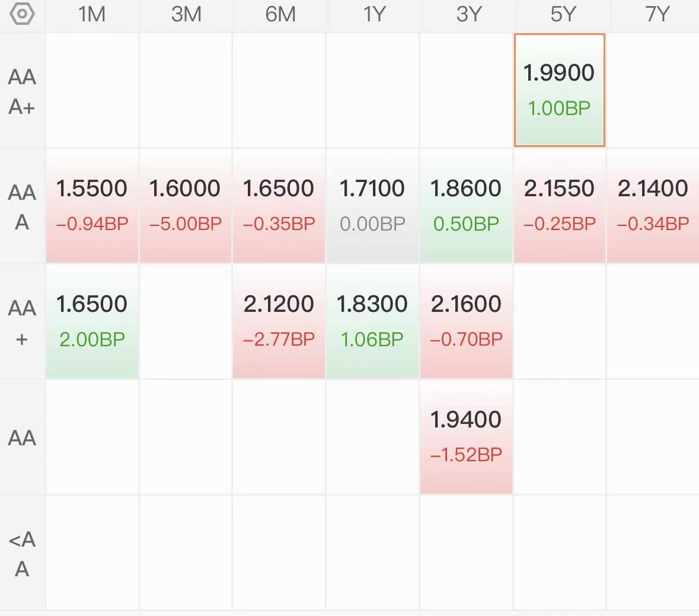699x616 pixels.
Task: Open the AA+ 1M cell with 2.00BP
Action: point(92,321)
